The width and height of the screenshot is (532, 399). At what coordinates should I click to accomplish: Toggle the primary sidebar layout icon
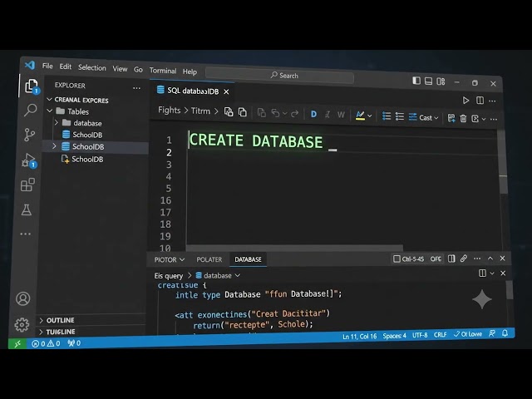point(416,81)
